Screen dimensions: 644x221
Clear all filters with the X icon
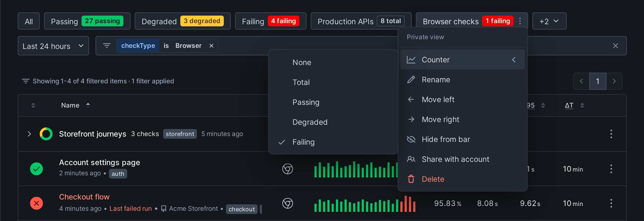616,46
